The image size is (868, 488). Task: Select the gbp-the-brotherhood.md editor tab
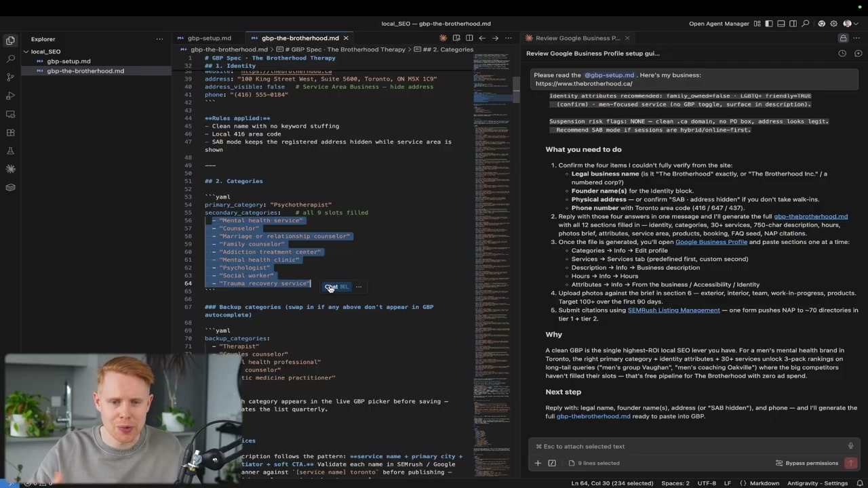(300, 38)
